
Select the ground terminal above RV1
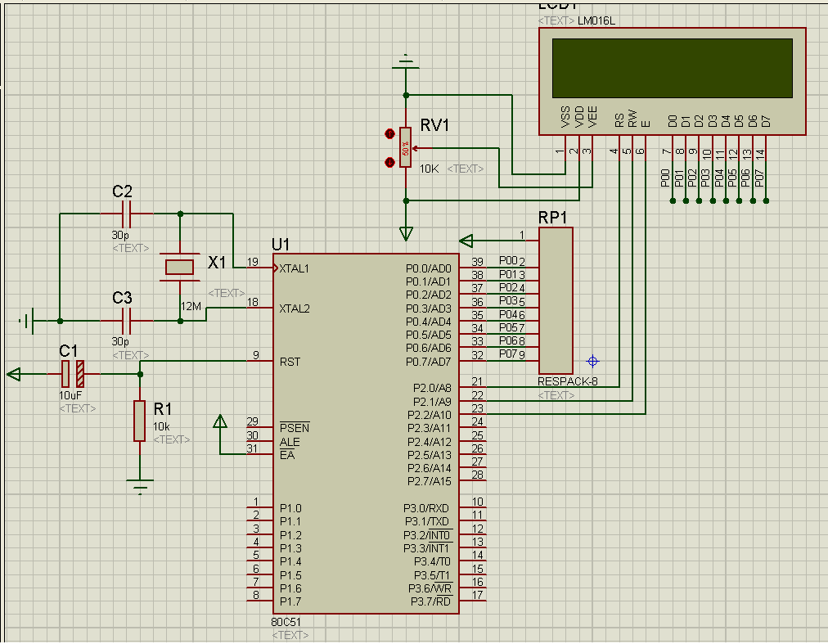[405, 61]
